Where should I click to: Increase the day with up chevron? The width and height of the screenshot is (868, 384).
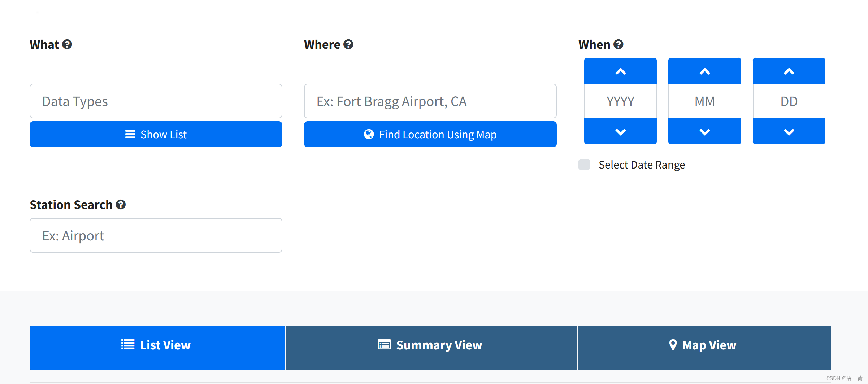(789, 71)
